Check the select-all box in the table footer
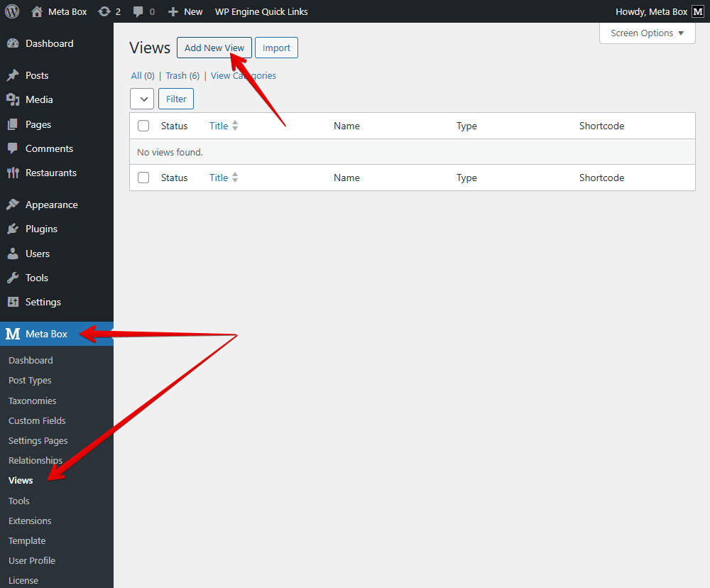 point(143,177)
